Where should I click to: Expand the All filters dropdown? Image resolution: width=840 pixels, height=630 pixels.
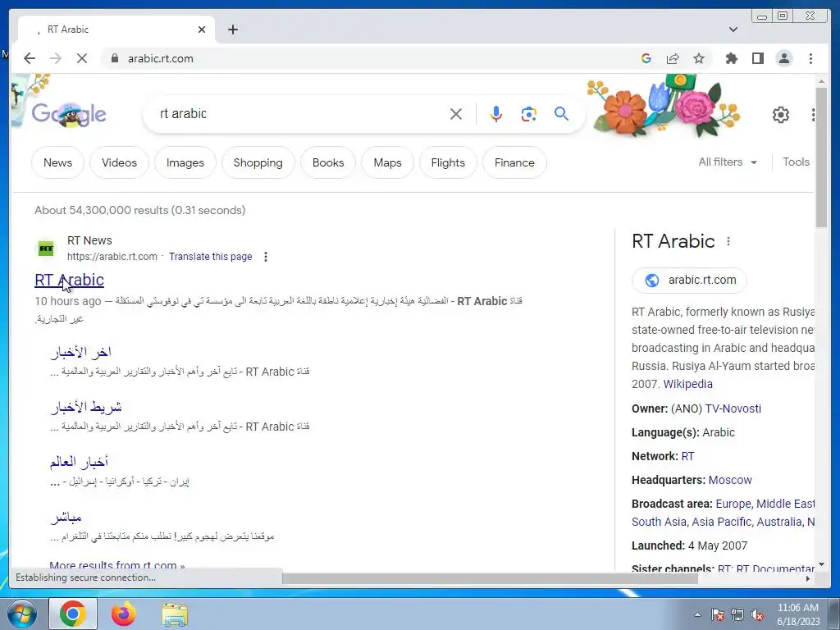point(728,162)
